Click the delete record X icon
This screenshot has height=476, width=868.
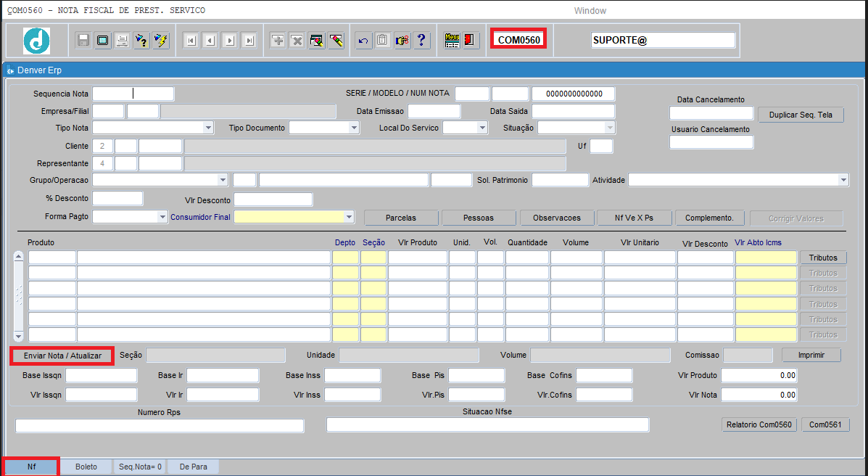pyautogui.click(x=297, y=41)
